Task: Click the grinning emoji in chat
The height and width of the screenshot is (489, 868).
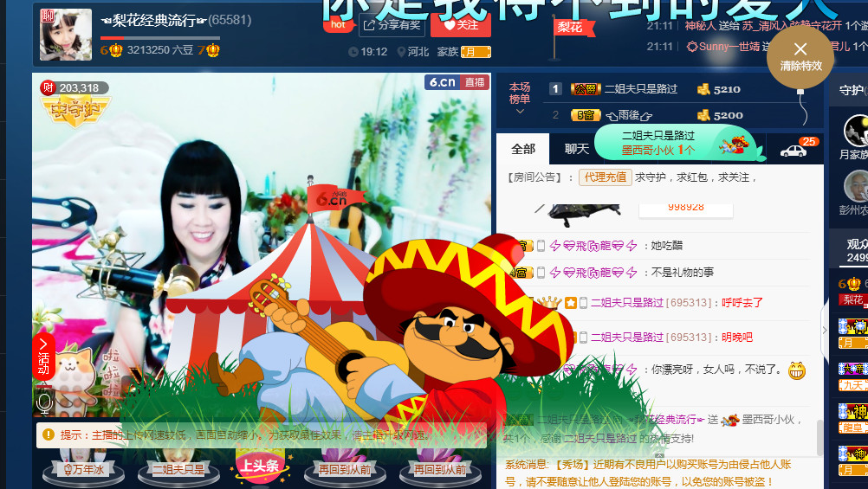Action: tap(797, 370)
